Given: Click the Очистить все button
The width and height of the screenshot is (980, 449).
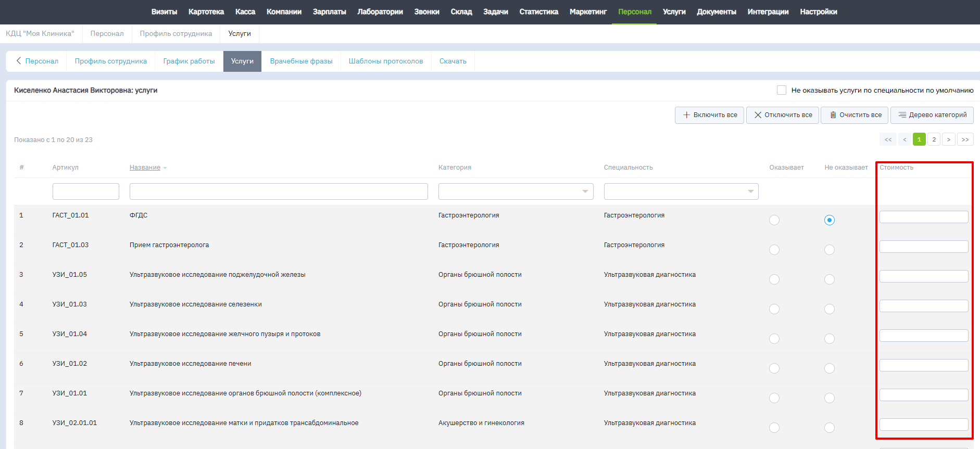Looking at the screenshot, I should click(855, 115).
